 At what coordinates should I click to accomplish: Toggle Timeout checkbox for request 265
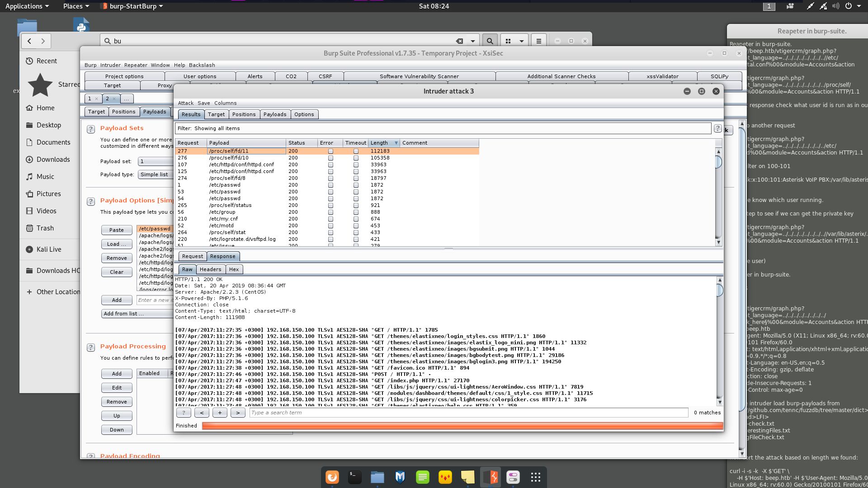point(356,206)
